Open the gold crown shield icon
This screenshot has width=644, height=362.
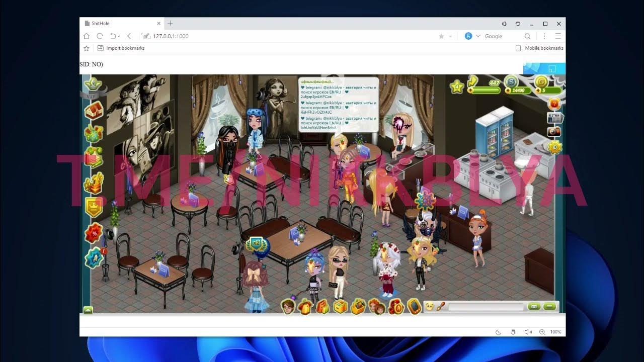coord(94,207)
